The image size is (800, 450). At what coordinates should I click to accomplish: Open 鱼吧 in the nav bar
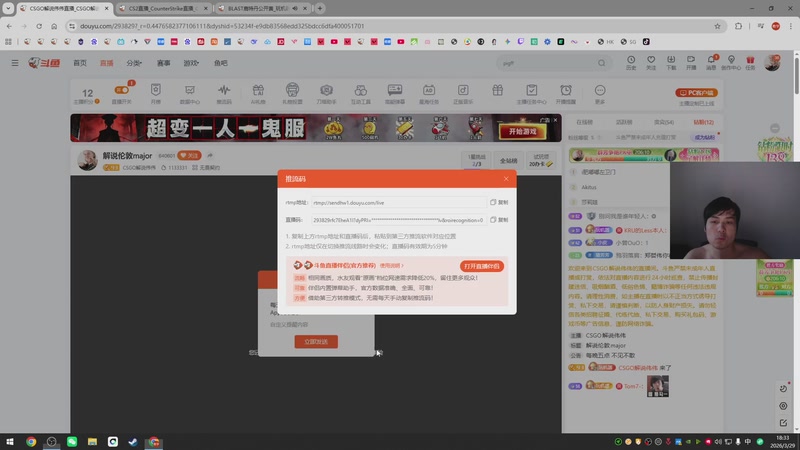[220, 63]
